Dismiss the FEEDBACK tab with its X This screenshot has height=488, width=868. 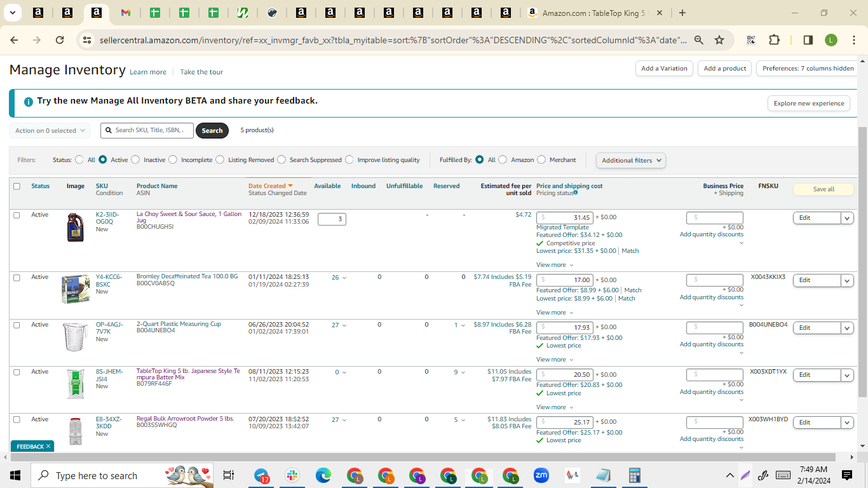48,447
